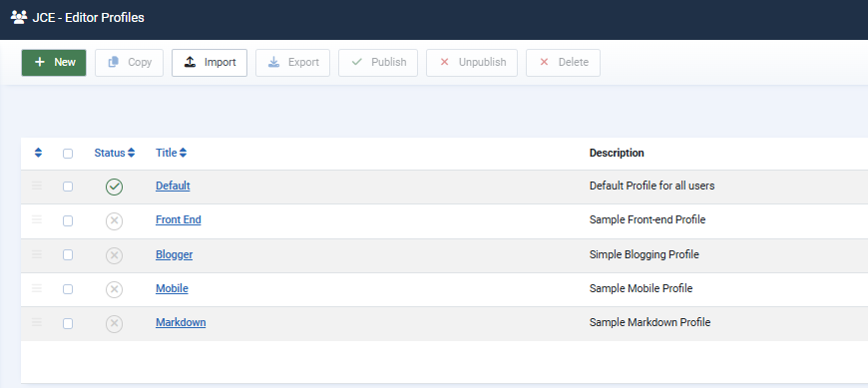This screenshot has width=868, height=388.
Task: Select the Blogger profile checkbox
Action: coord(68,255)
